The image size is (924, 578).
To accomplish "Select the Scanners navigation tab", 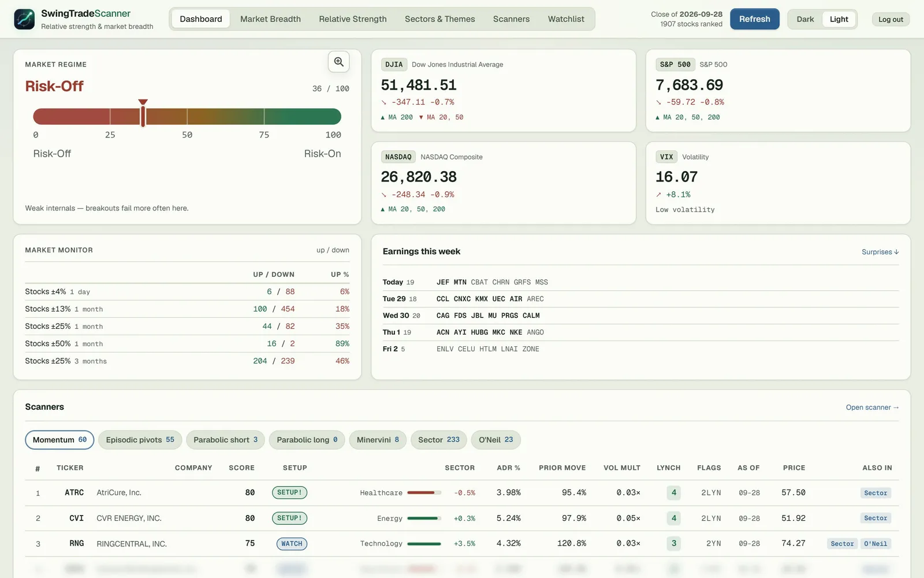I will tap(511, 19).
